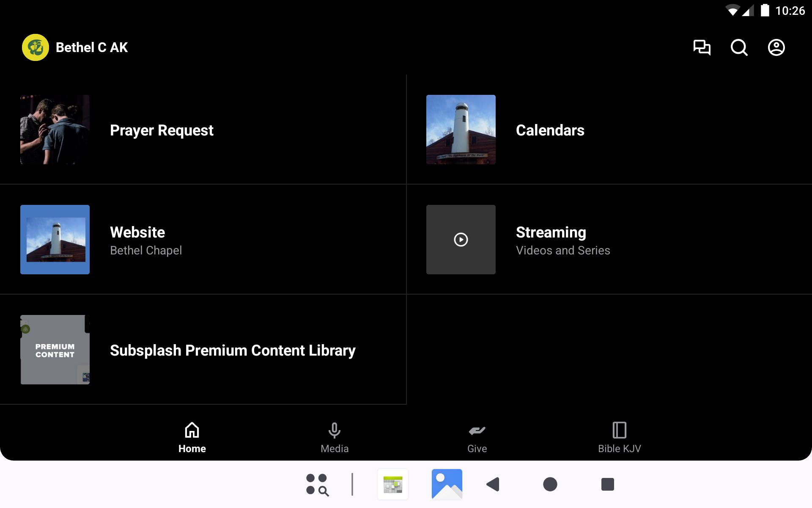This screenshot has width=812, height=508.
Task: Tap the recent apps square button
Action: (x=607, y=484)
